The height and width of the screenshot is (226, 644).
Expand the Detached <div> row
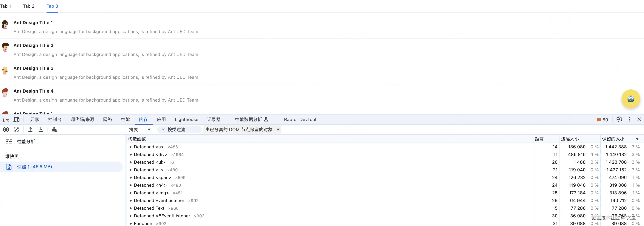[131, 155]
